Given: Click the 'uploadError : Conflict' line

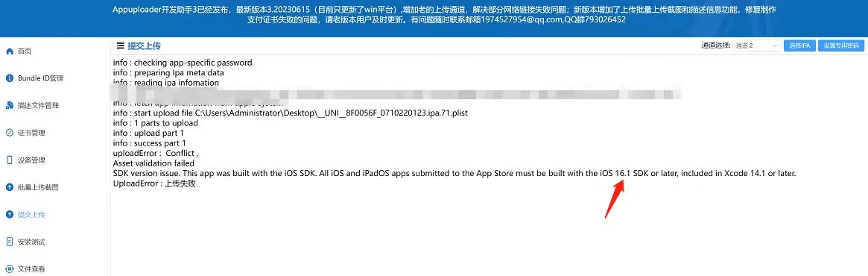Looking at the screenshot, I should [x=156, y=153].
